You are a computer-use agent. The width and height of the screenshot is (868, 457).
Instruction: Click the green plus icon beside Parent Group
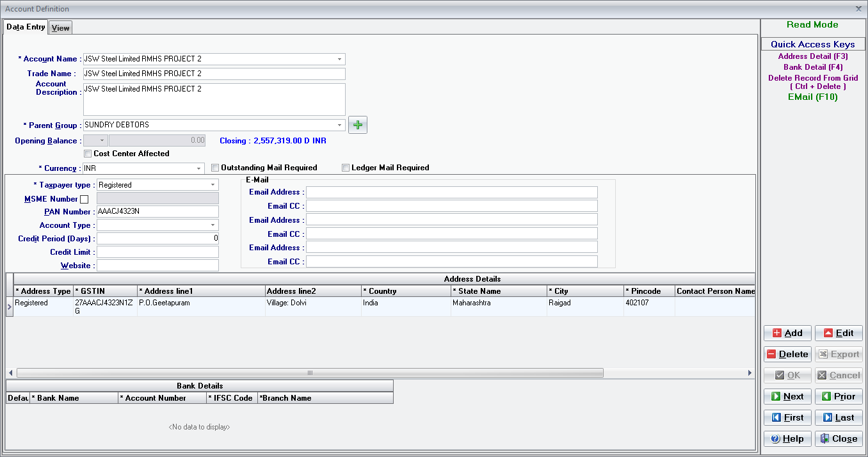click(358, 125)
